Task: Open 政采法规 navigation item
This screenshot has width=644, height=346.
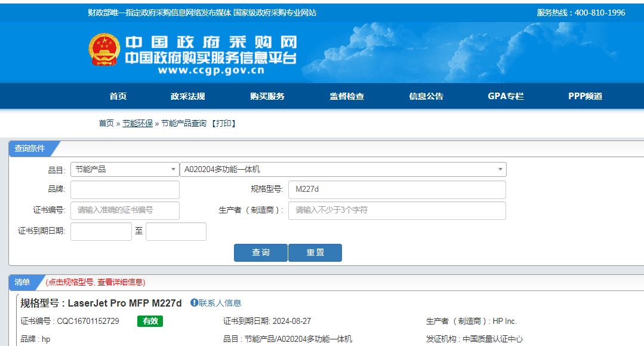Action: coord(187,96)
